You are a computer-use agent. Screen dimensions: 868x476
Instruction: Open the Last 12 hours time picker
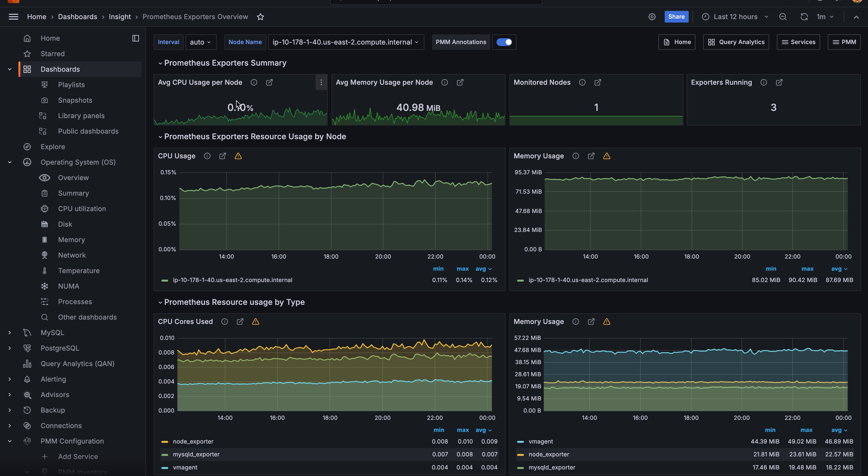735,17
